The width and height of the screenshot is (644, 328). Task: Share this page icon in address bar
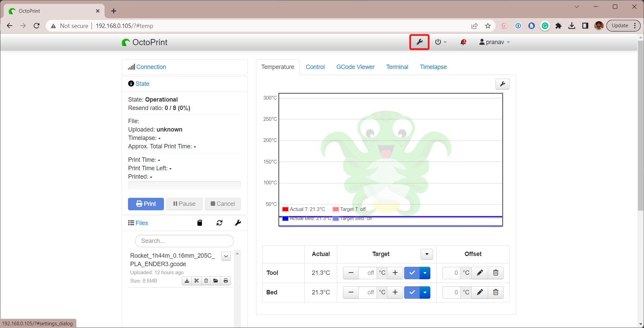tap(474, 26)
